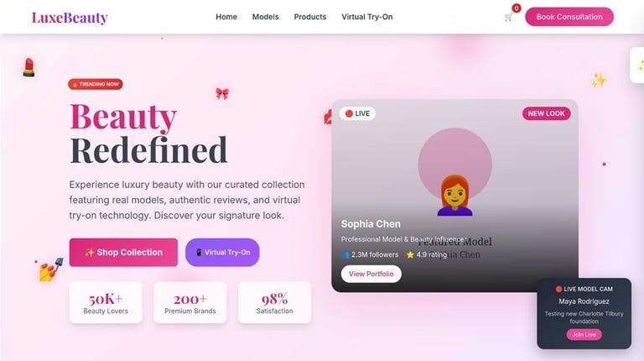
Task: Go to the Home menu item
Action: (226, 17)
